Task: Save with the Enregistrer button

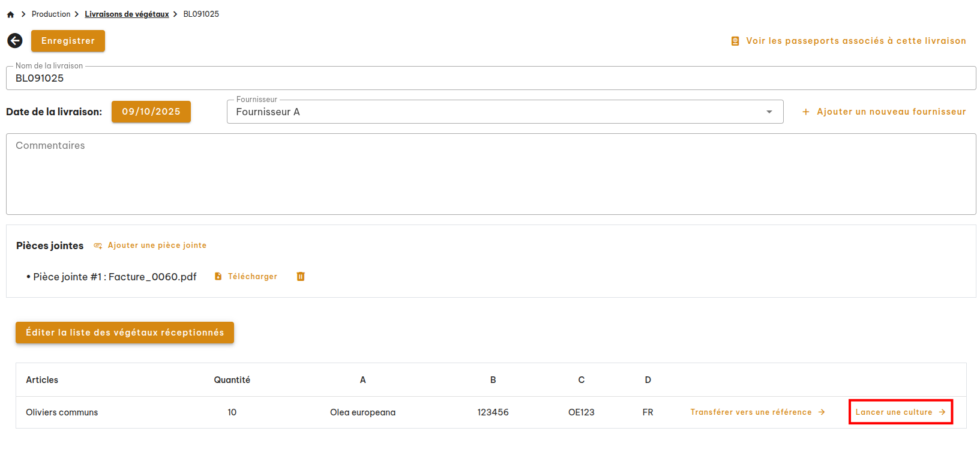Action: pyautogui.click(x=68, y=41)
